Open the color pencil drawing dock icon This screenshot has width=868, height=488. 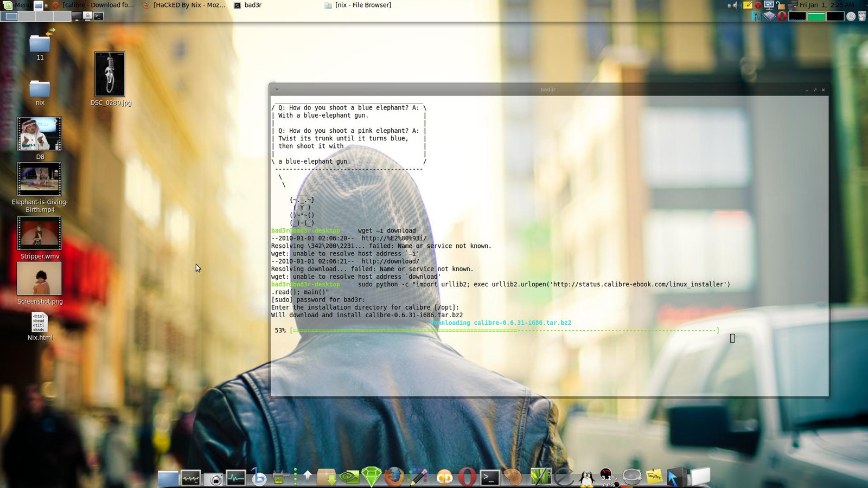[x=418, y=477]
